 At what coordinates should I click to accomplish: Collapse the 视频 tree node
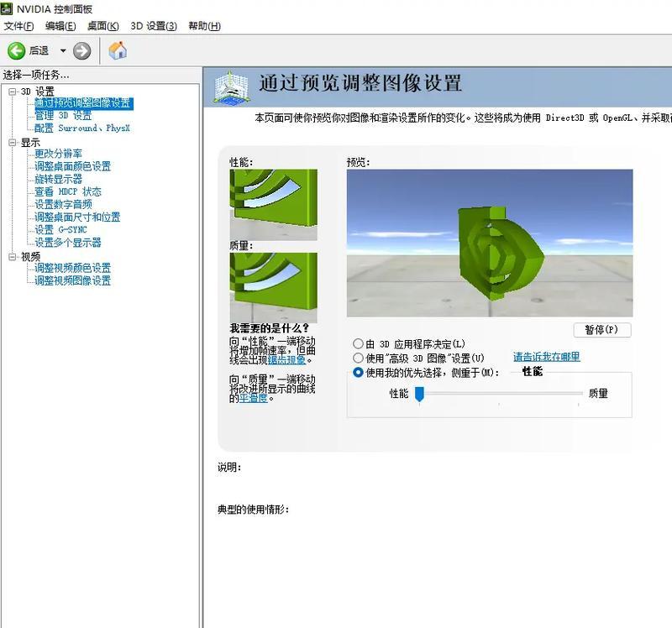coord(13,257)
